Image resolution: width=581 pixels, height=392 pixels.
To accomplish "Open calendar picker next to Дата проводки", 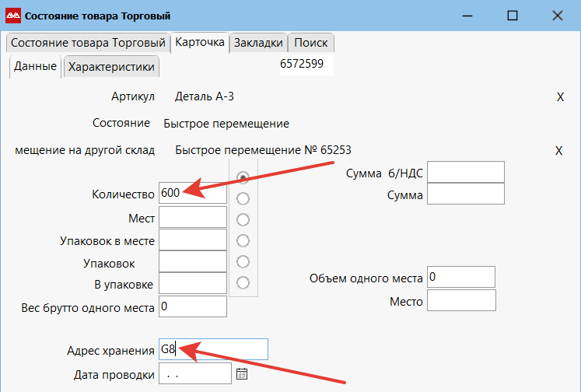I will (x=242, y=374).
